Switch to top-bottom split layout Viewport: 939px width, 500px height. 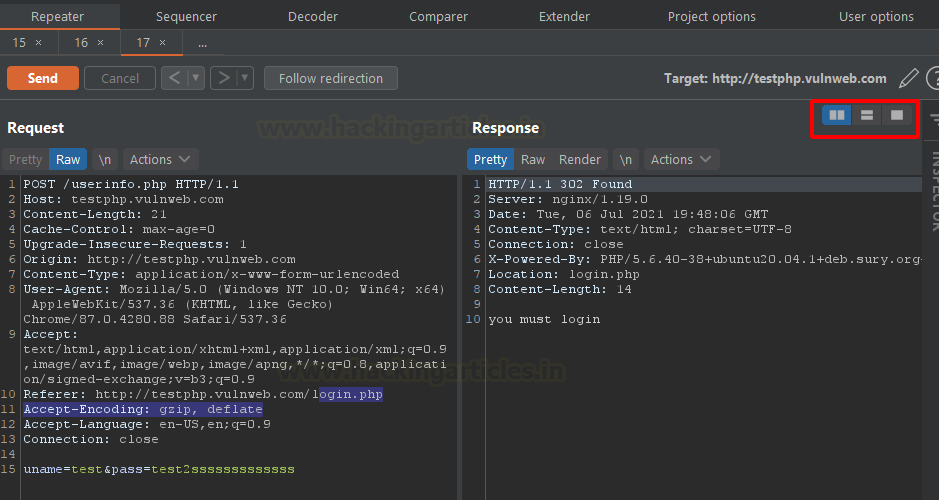[867, 116]
